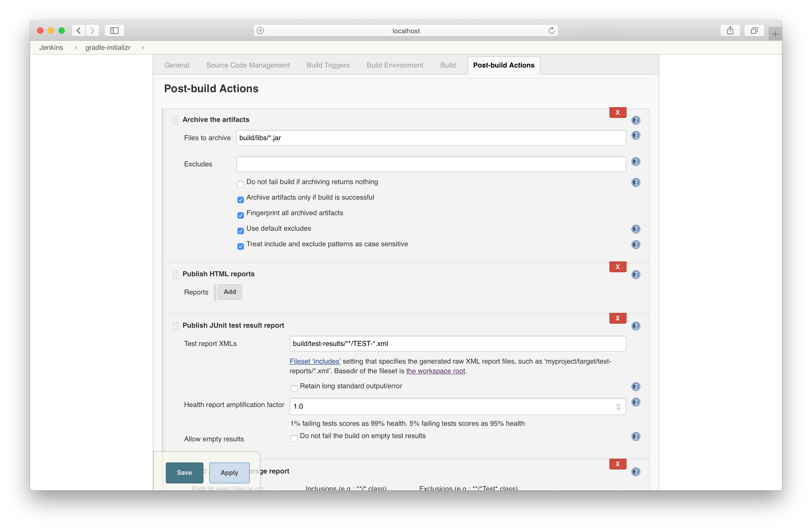
Task: Open help for Archive the artifacts section
Action: pos(636,120)
